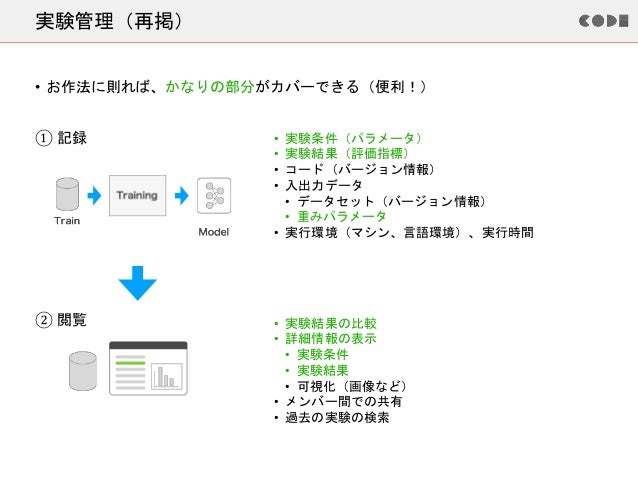Click the gray database cylinder beside dashboard
Viewport: 638px width, 479px height.
(83, 371)
